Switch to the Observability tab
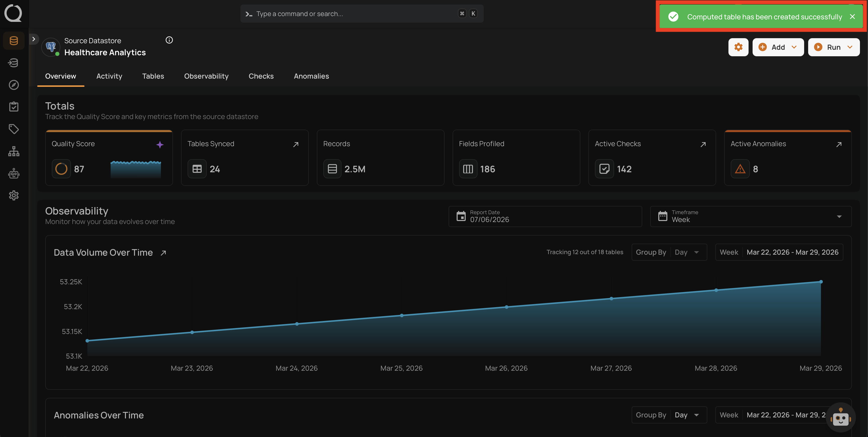The image size is (868, 437). point(206,76)
